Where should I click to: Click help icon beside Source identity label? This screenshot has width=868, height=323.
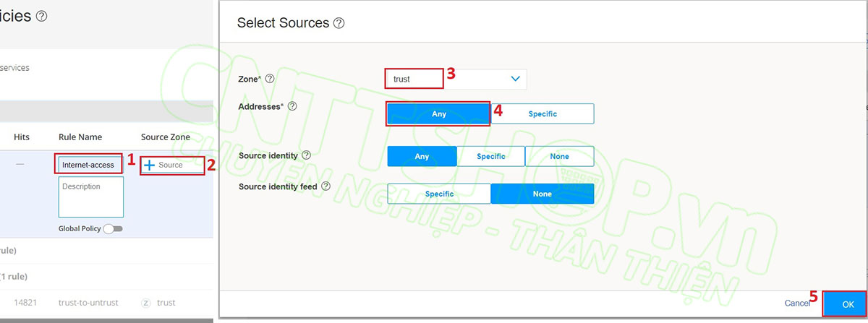(x=306, y=155)
